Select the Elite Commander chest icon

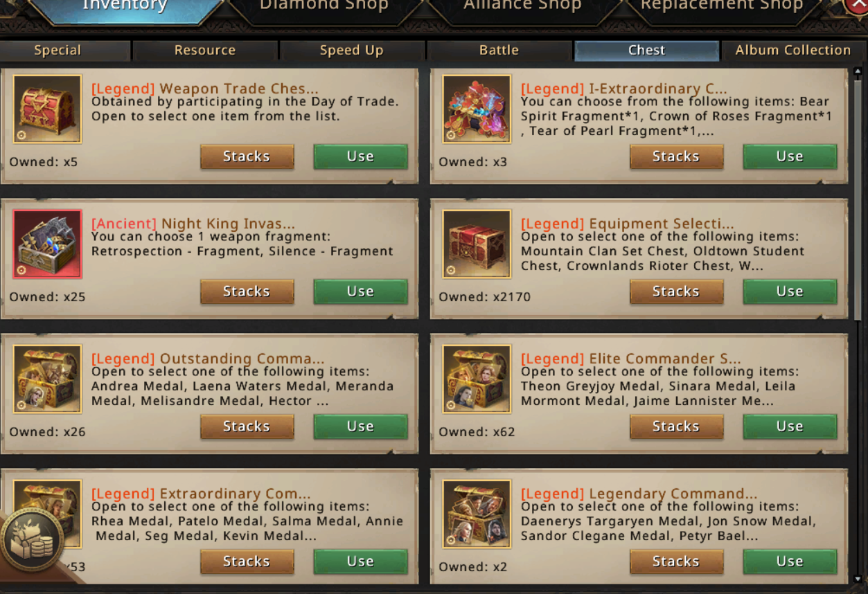pyautogui.click(x=477, y=379)
